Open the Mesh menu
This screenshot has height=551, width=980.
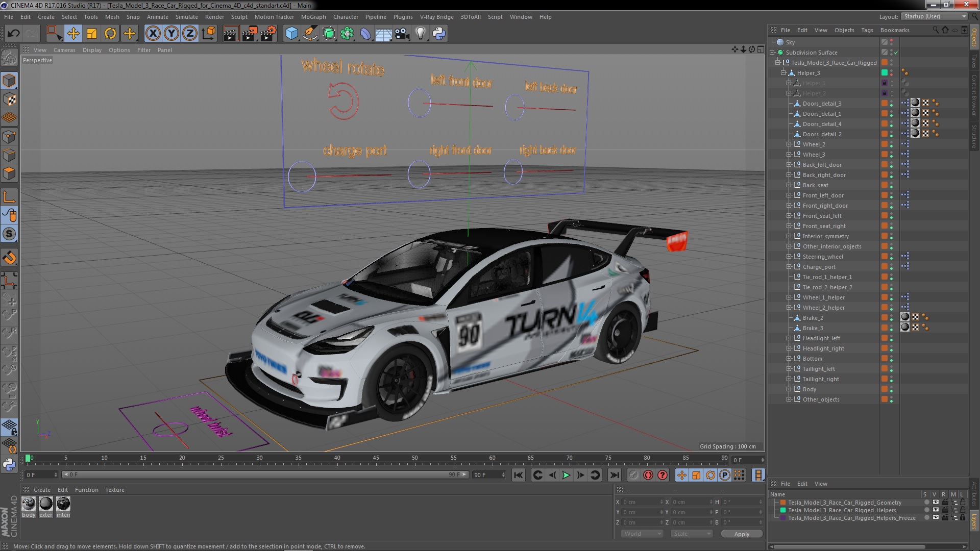coord(112,17)
